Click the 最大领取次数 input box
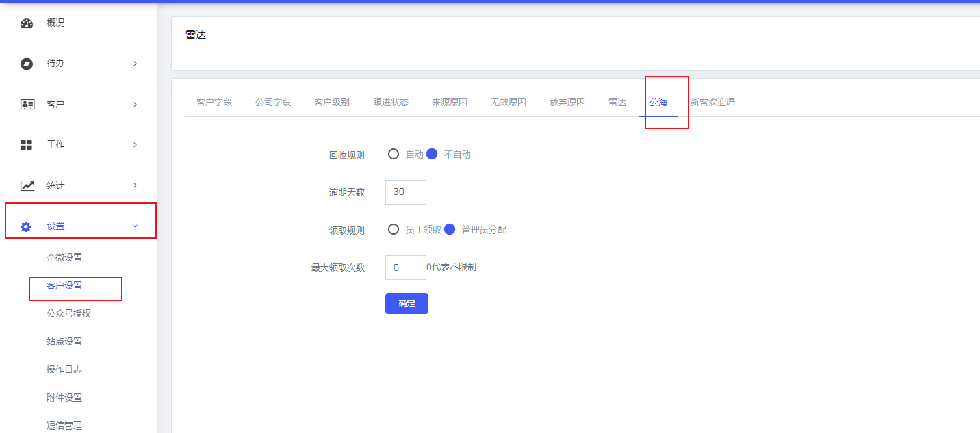 406,267
